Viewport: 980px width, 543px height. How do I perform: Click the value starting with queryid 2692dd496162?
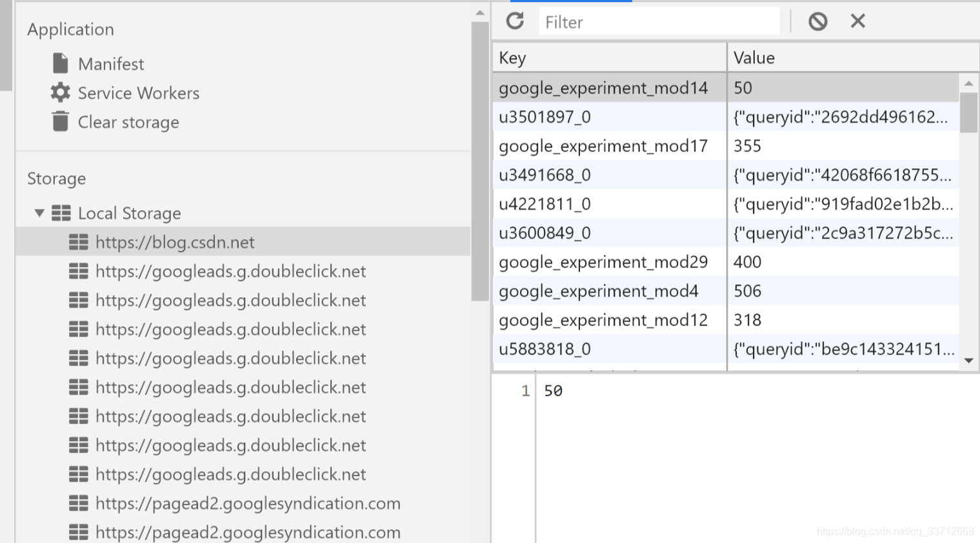(x=843, y=117)
